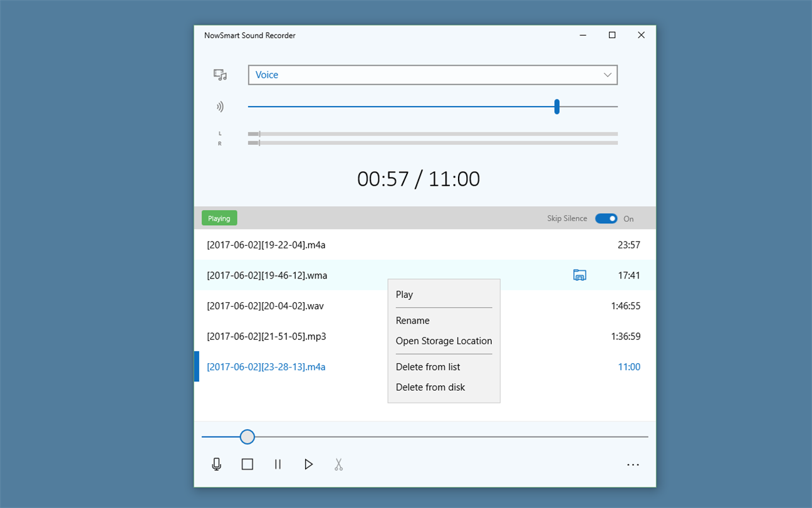Click the 00:57 / 11:00 time display

pyautogui.click(x=419, y=179)
